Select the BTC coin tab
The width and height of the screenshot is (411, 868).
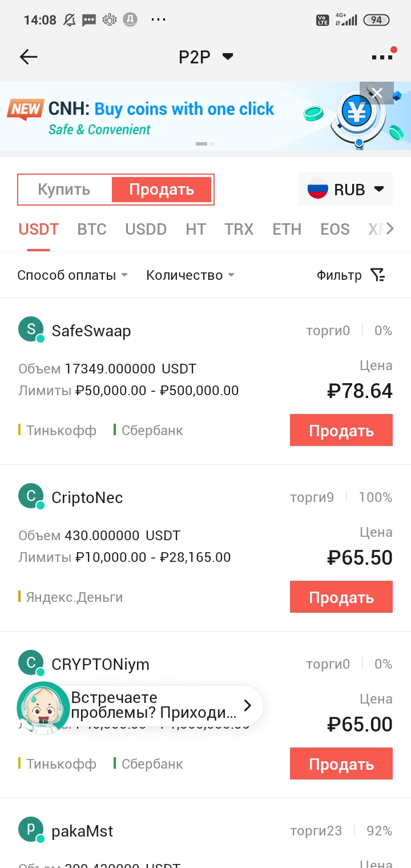[92, 229]
